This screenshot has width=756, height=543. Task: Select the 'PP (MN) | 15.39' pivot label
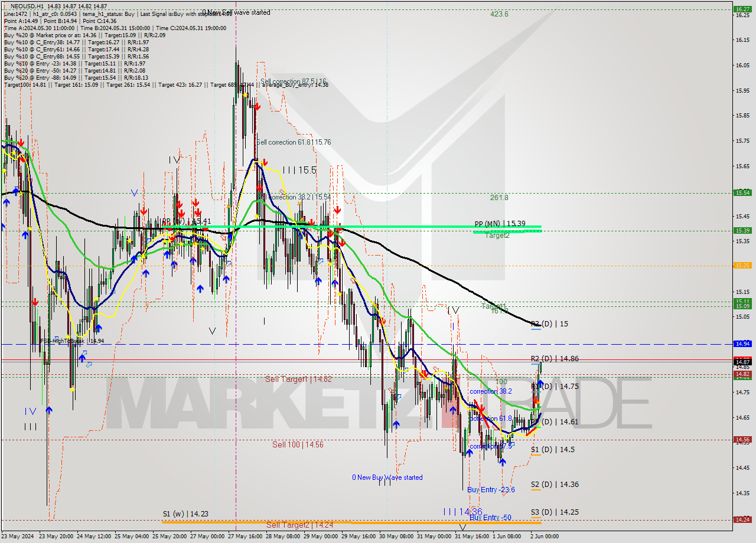coord(500,224)
